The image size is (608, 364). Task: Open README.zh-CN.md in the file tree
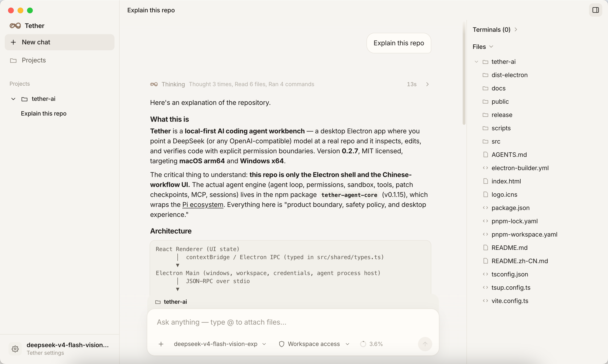click(x=520, y=261)
